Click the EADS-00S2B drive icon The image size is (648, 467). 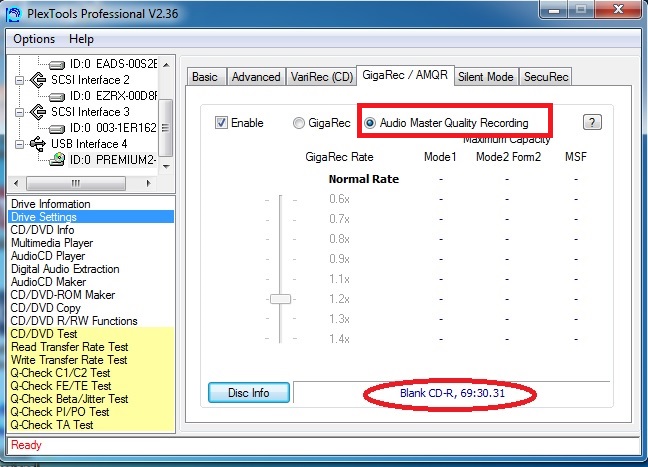point(57,65)
